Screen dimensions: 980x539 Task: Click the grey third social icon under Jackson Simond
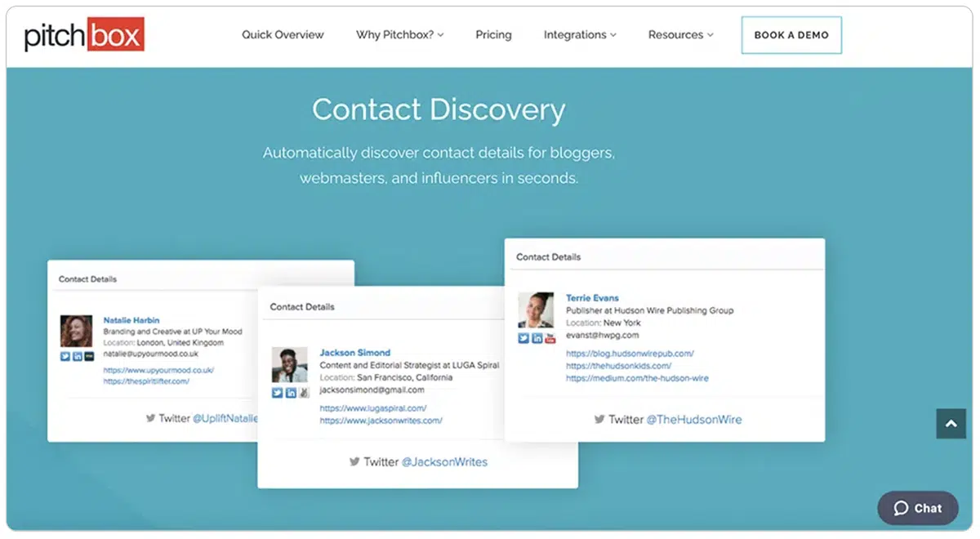tap(304, 393)
